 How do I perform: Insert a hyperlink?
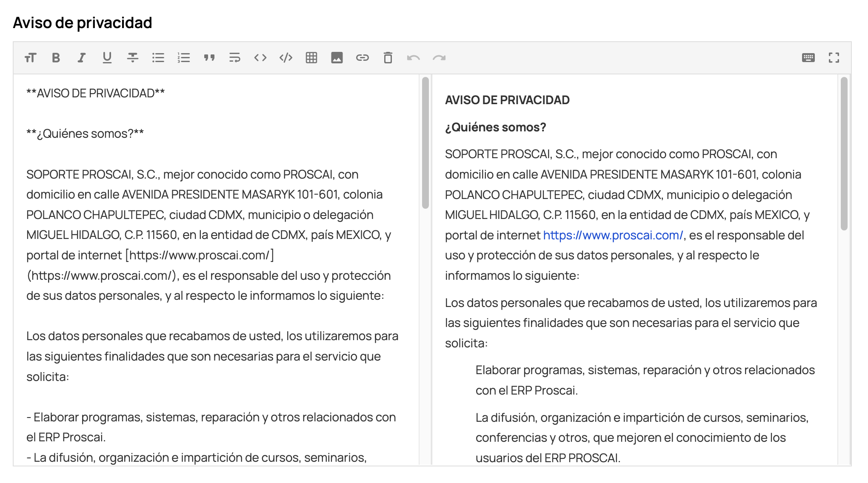click(362, 58)
